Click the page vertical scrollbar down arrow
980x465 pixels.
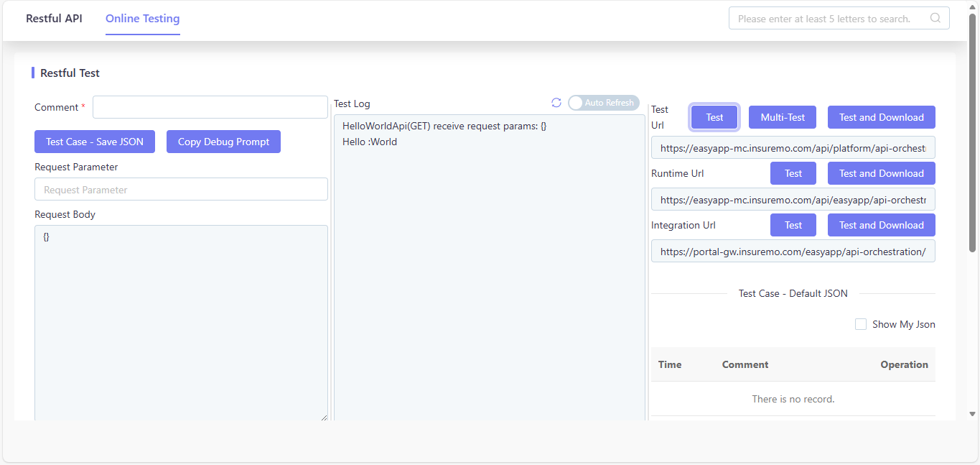tap(973, 414)
